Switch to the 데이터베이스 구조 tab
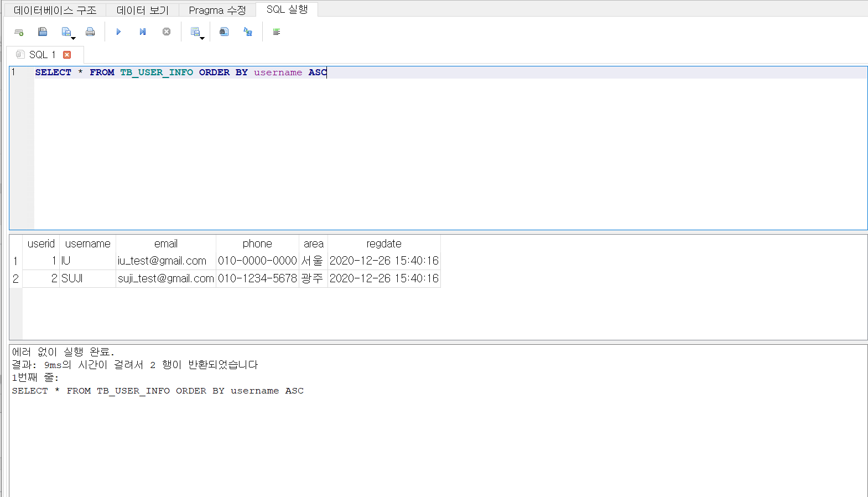Screen dimensions: 868x497 [x=55, y=10]
